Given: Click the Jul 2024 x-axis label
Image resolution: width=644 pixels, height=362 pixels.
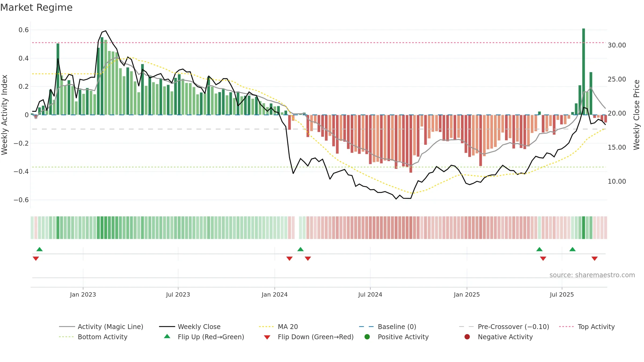Looking at the screenshot, I should pyautogui.click(x=370, y=294).
